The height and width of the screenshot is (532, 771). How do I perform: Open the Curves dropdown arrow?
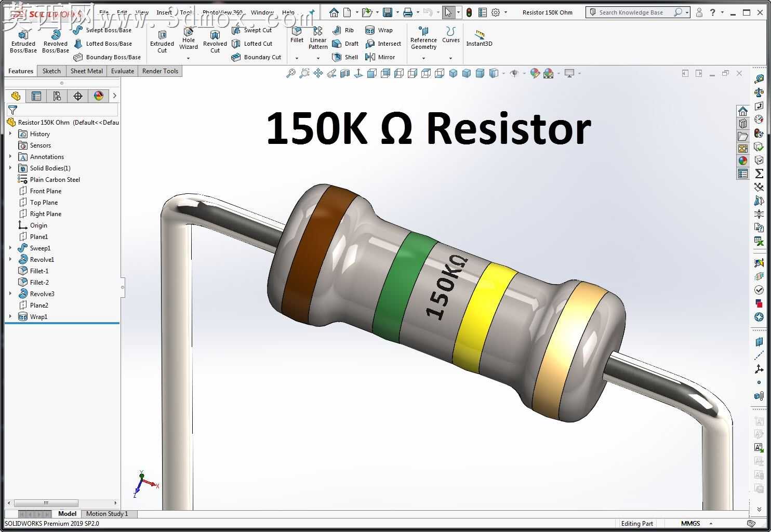(x=450, y=58)
